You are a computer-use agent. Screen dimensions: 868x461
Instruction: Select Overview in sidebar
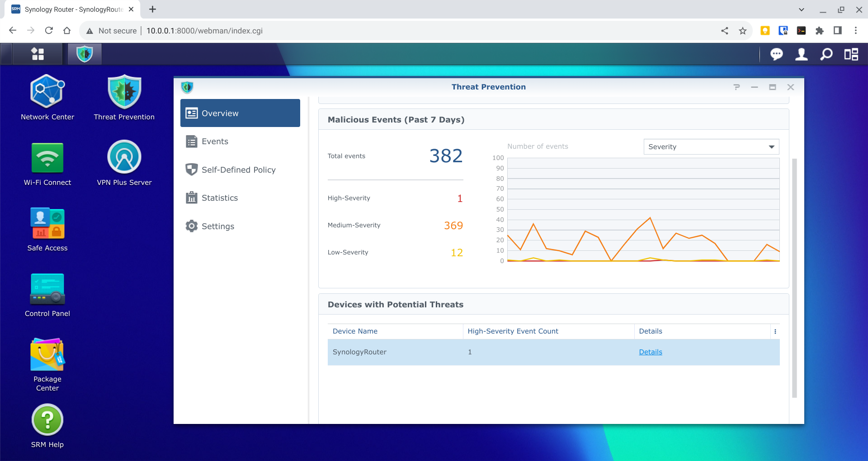click(x=240, y=113)
